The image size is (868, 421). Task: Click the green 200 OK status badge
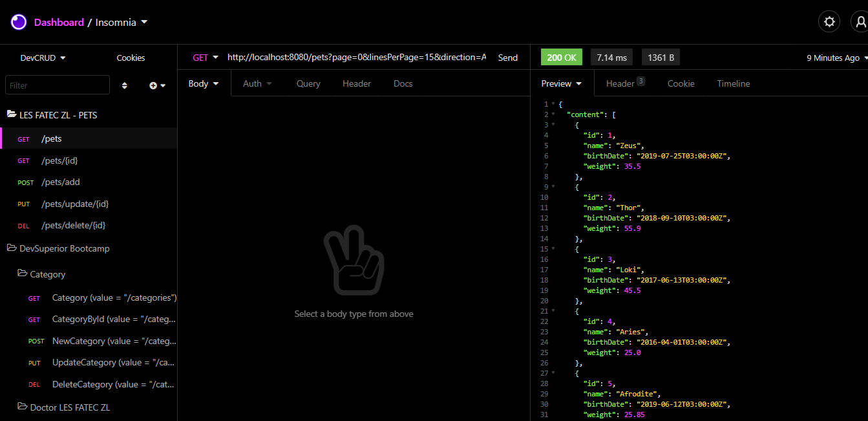click(561, 57)
